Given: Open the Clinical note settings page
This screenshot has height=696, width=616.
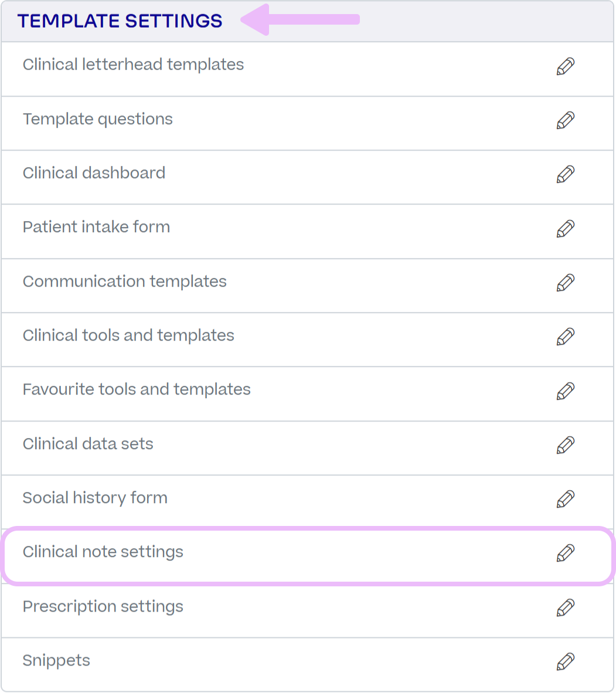Looking at the screenshot, I should [x=103, y=552].
